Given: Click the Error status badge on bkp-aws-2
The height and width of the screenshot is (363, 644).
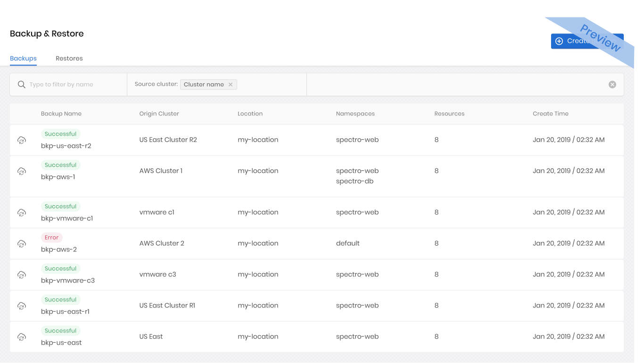Looking at the screenshot, I should (51, 237).
